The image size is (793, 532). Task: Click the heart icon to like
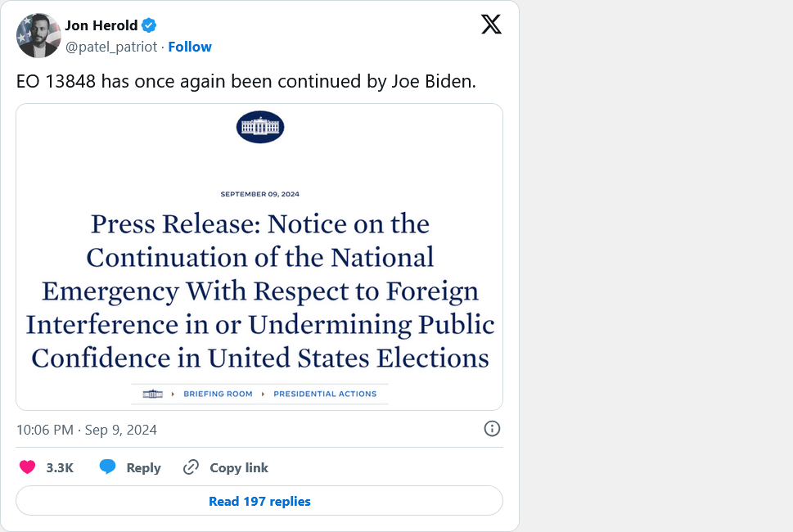[26, 467]
